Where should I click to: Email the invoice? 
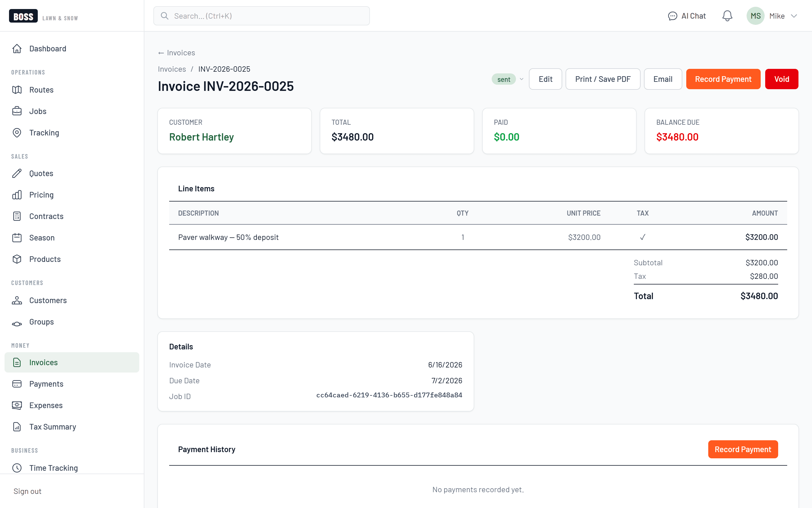pos(663,79)
